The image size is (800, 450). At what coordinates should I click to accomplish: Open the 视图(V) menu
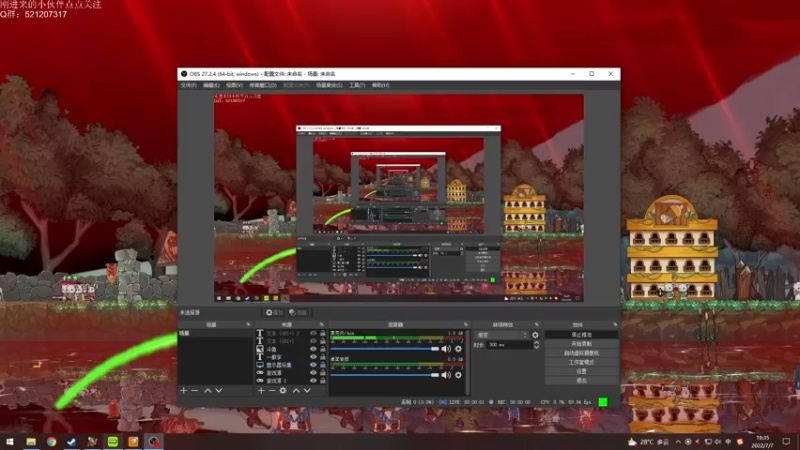point(234,85)
